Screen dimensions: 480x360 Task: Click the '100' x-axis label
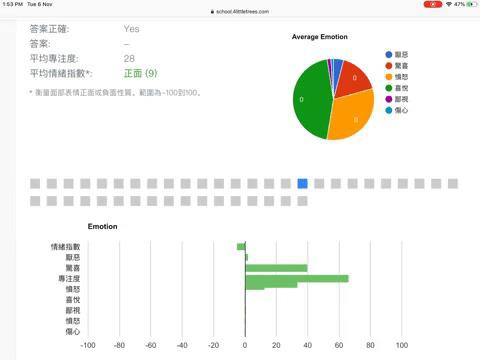click(x=402, y=345)
